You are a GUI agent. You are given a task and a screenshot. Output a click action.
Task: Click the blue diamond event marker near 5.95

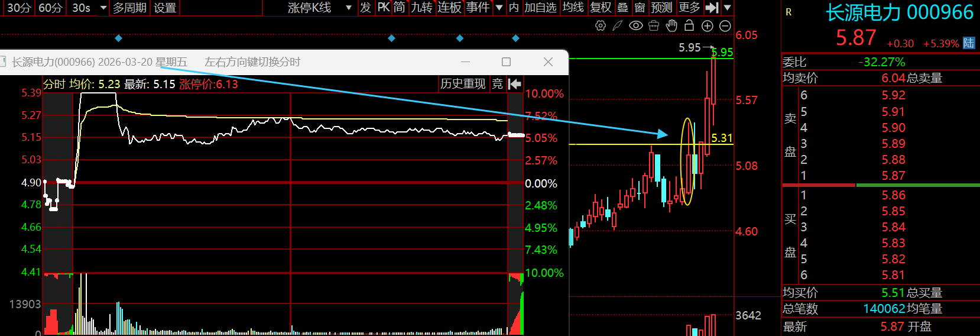point(516,38)
